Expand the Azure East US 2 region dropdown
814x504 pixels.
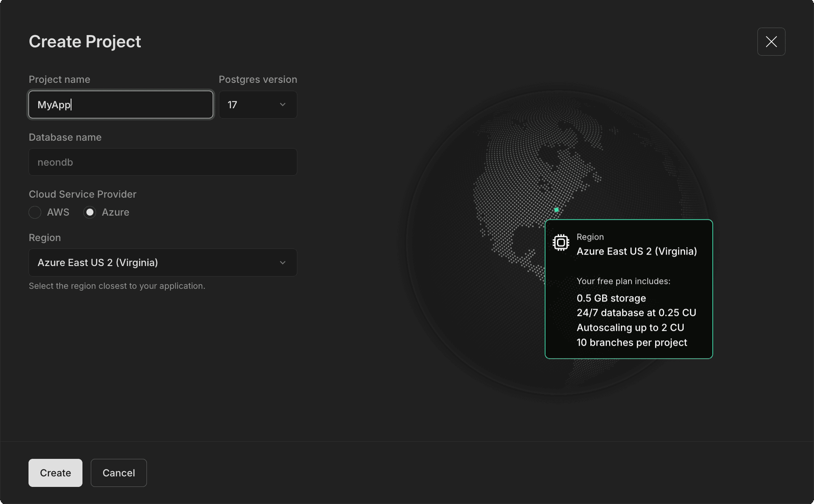point(162,263)
